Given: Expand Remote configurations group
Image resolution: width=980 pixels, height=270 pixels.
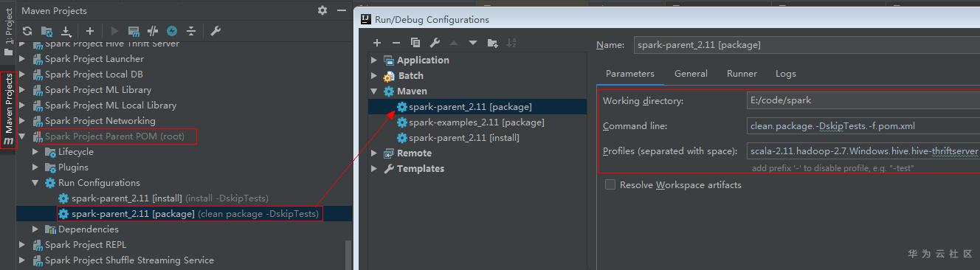Looking at the screenshot, I should [375, 153].
